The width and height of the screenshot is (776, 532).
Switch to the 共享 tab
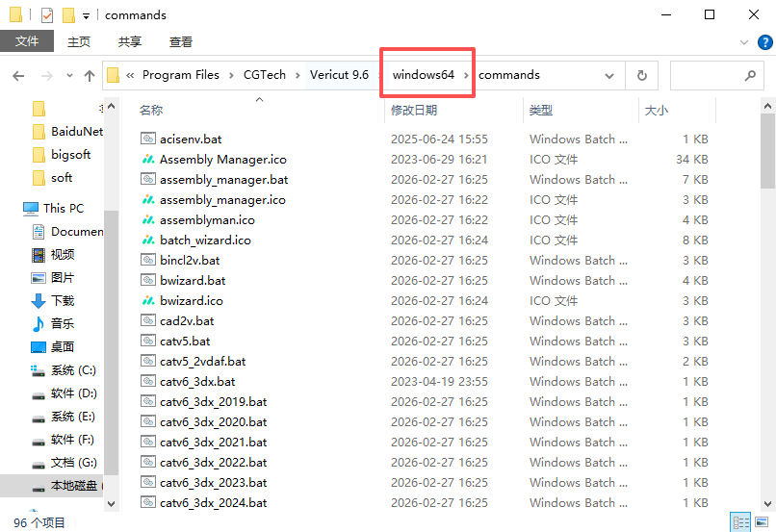[130, 42]
